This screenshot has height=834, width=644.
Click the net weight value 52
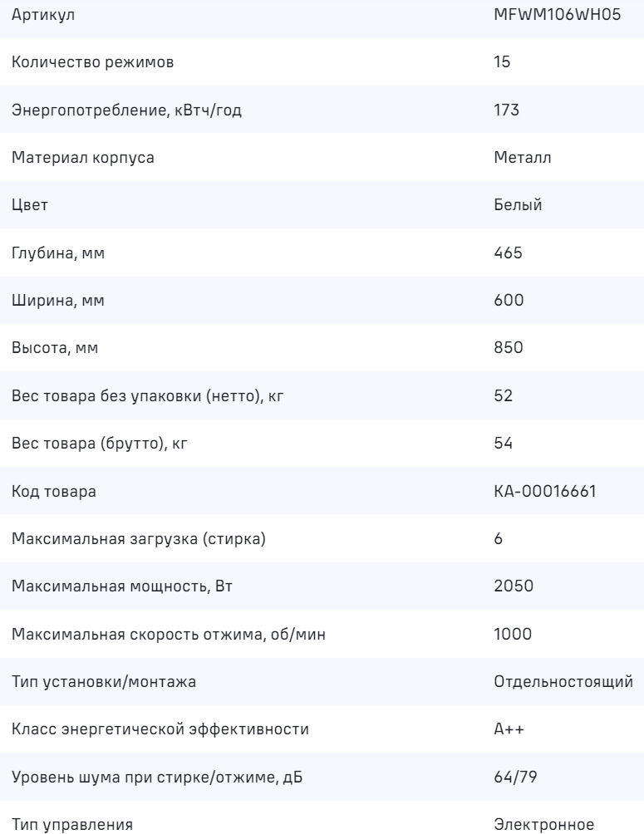(503, 395)
